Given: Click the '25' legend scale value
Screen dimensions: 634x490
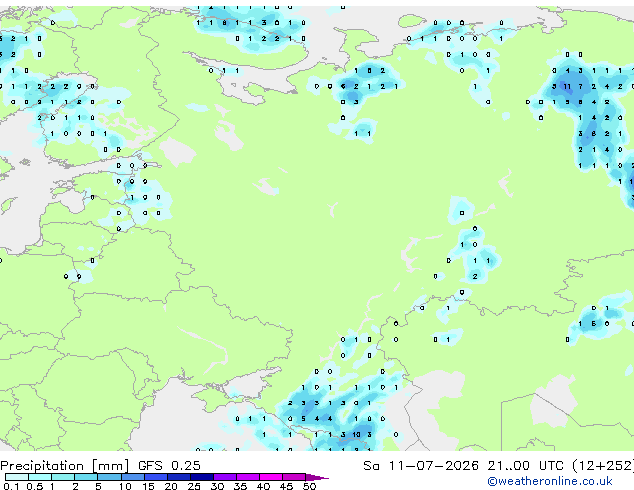Looking at the screenshot, I should 194,486.
